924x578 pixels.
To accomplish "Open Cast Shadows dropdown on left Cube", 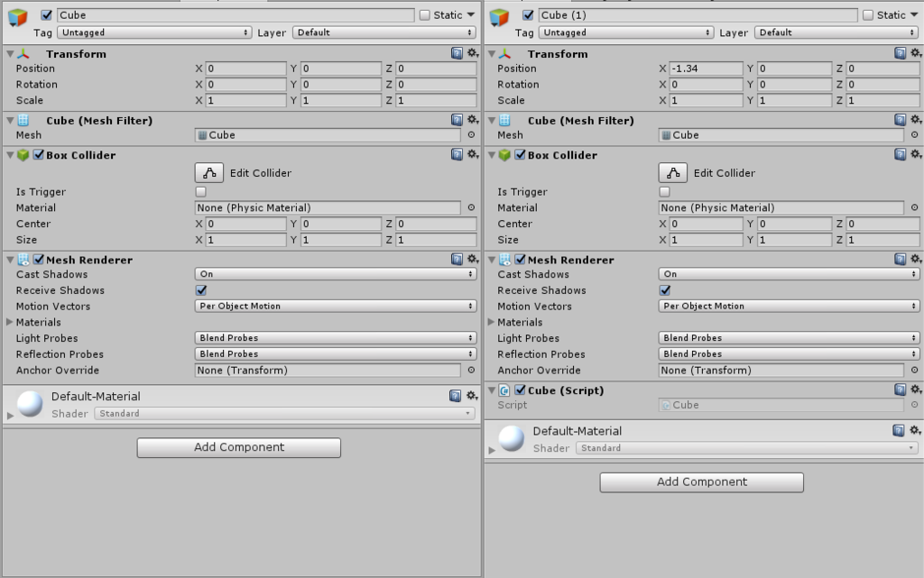I will pos(336,274).
